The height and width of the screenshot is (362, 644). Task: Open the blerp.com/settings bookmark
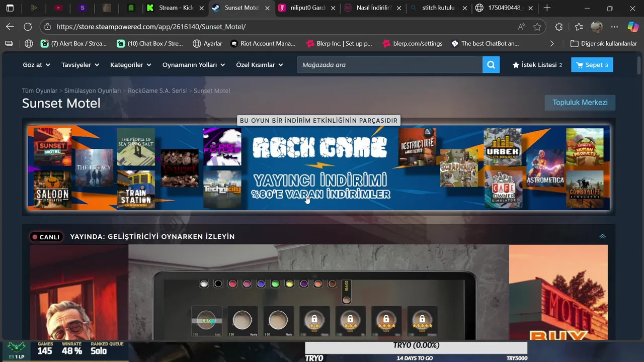[413, 44]
